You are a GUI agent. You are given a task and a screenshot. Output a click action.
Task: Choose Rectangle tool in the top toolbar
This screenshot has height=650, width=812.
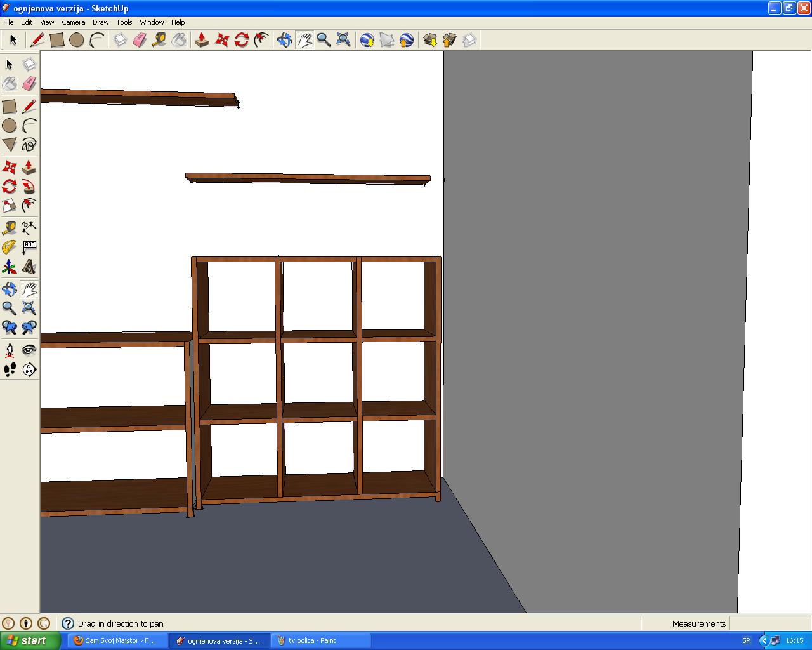coord(57,40)
